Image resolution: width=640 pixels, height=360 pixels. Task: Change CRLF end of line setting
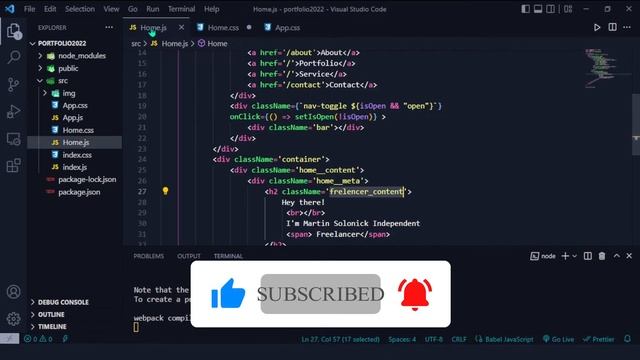[459, 339]
